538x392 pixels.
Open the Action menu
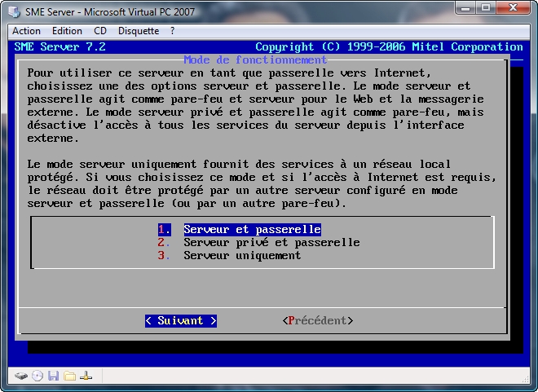26,31
